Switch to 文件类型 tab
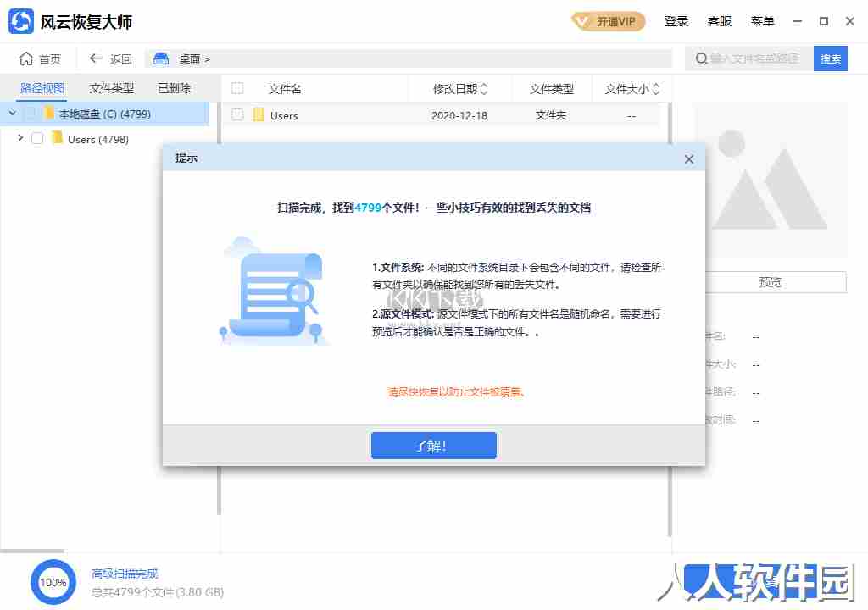Image resolution: width=868 pixels, height=610 pixels. coord(112,88)
